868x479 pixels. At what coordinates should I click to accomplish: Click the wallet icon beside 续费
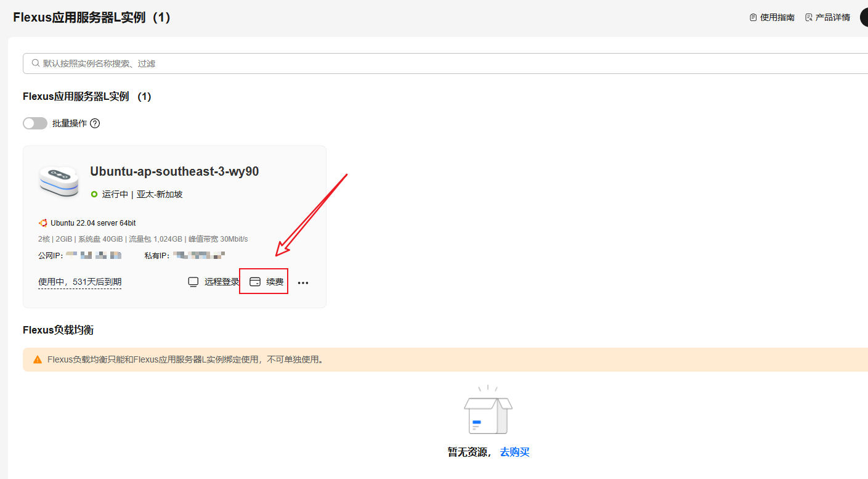click(255, 282)
